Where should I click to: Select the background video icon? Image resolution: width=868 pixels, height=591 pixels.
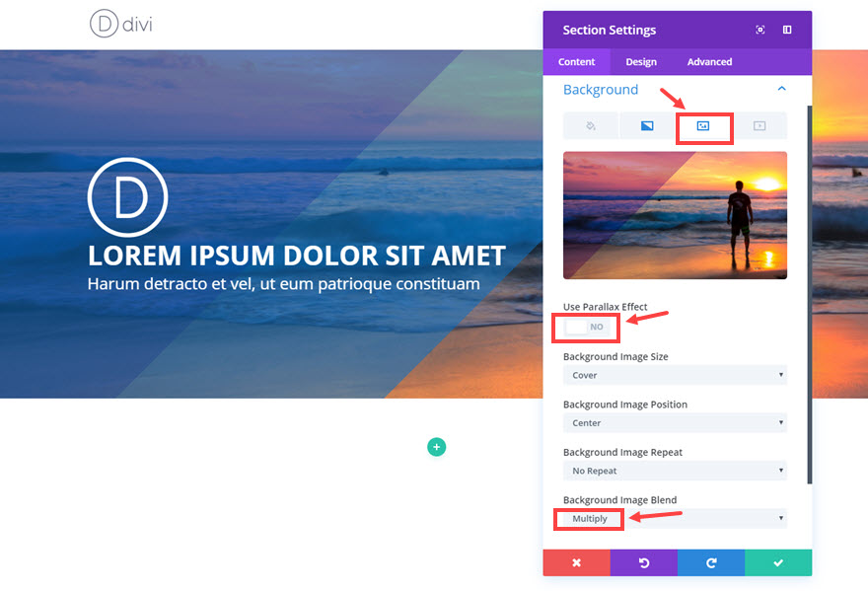[759, 125]
